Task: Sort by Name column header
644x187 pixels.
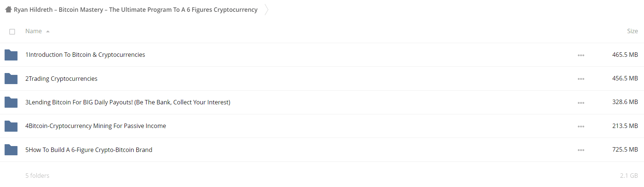Action: [x=34, y=31]
